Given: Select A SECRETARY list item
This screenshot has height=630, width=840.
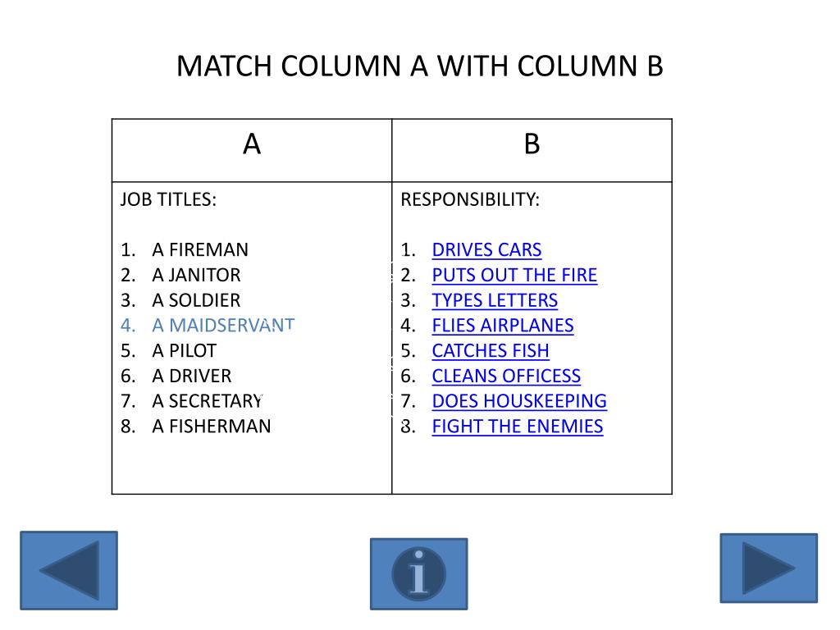Looking at the screenshot, I should click(208, 400).
